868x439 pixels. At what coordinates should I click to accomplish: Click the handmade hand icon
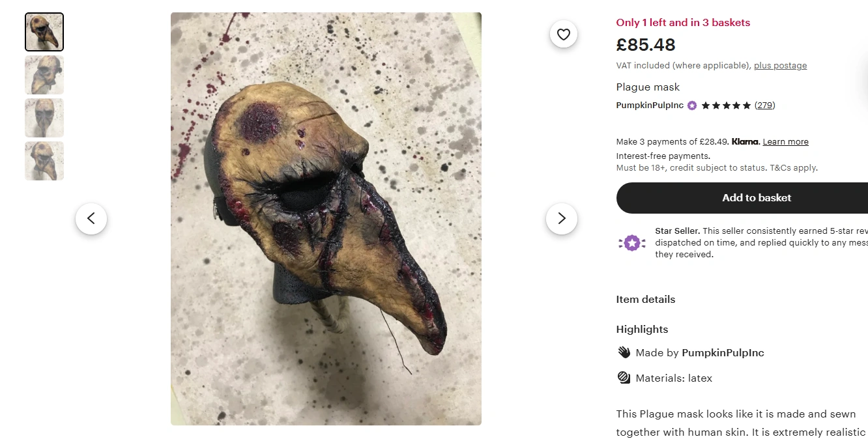[x=624, y=352]
